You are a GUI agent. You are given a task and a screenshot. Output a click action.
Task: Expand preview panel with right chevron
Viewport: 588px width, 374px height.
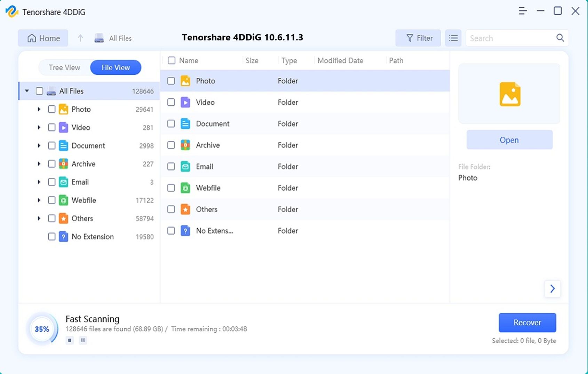(x=552, y=289)
